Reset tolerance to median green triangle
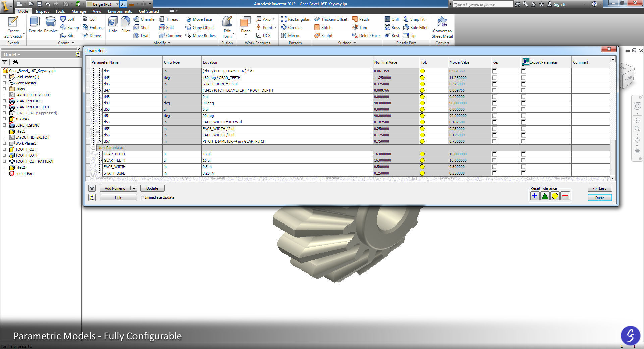This screenshot has height=349, width=644. [545, 196]
